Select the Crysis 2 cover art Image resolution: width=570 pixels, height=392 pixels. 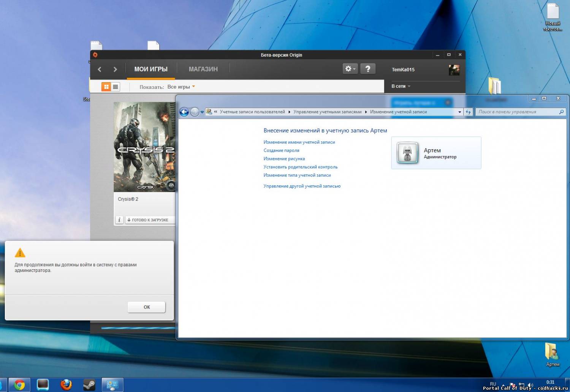pos(144,147)
